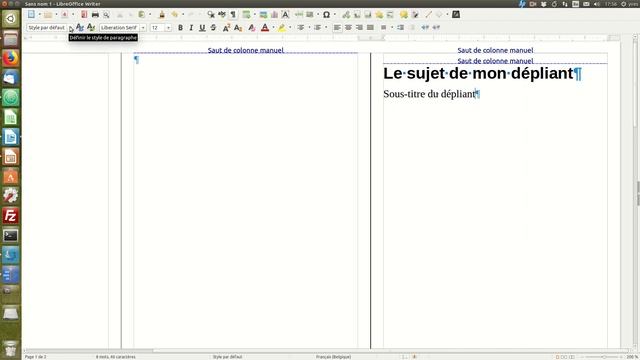Click the Insert line tool icon

click(x=428, y=15)
